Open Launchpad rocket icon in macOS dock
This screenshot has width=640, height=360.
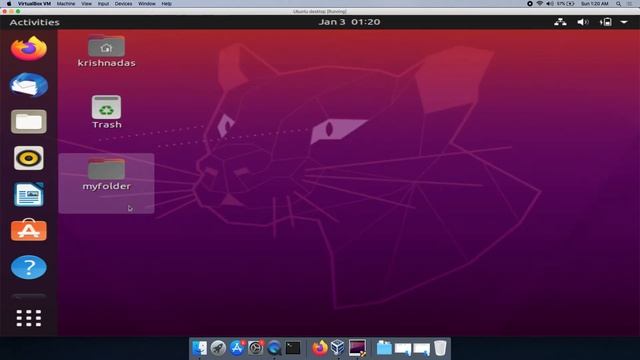coord(218,348)
